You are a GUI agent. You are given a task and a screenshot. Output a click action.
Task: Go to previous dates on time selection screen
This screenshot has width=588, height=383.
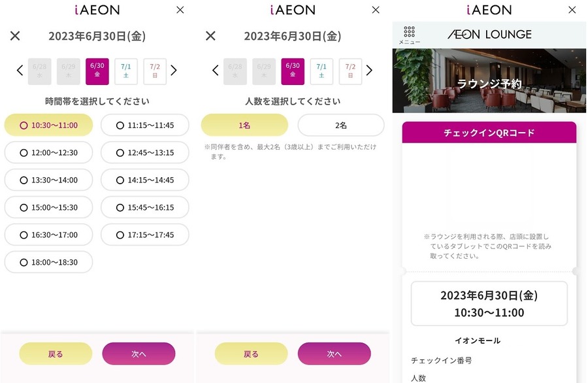[20, 70]
